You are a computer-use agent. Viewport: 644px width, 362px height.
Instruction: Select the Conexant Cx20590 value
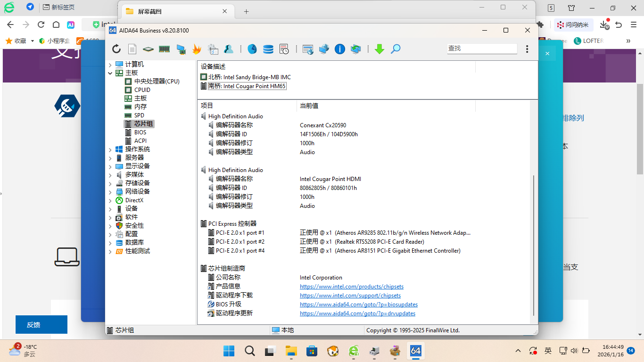[323, 125]
